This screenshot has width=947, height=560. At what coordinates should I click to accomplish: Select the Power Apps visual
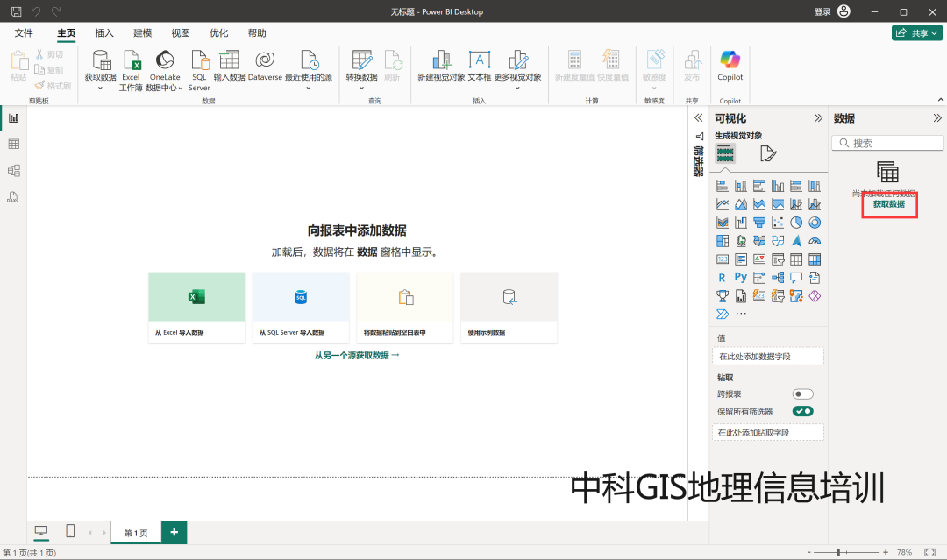point(815,296)
